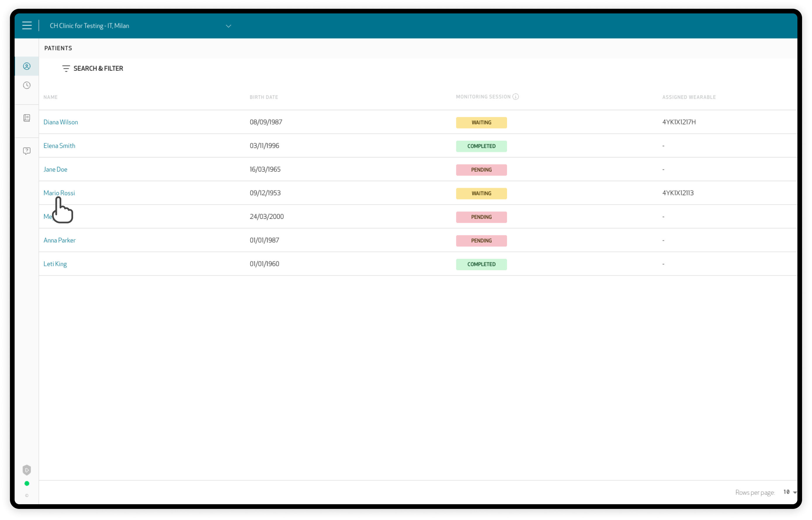Open the help chat sidebar icon
Image resolution: width=812 pixels, height=520 pixels.
[27, 151]
